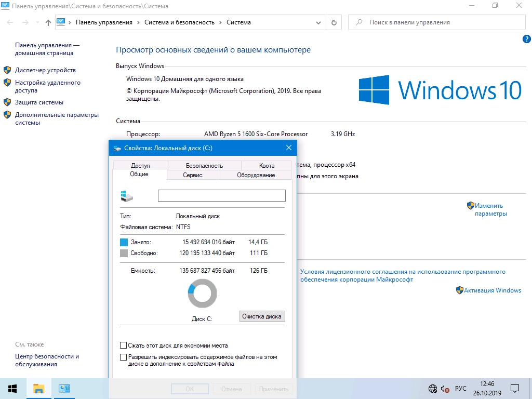Screen dimensions: 532x399
Task: Open Microsoft license terms link
Action: pos(403,276)
